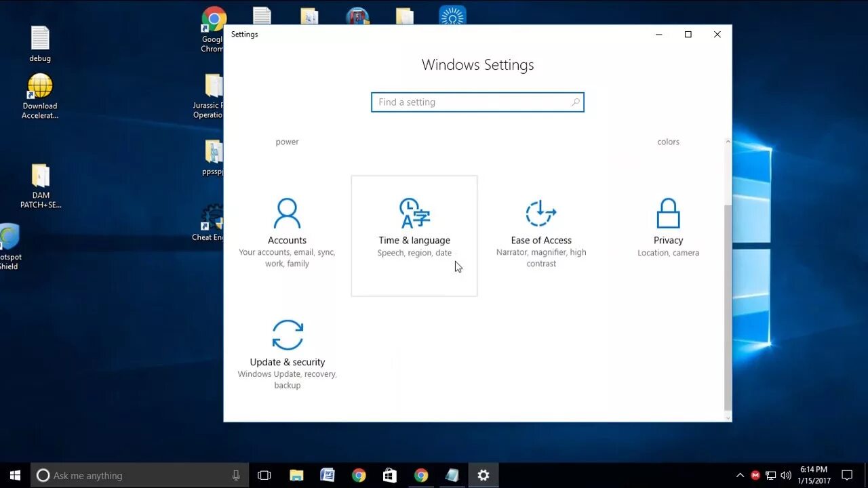
Task: Click the 'colors' text at top right
Action: pyautogui.click(x=668, y=142)
